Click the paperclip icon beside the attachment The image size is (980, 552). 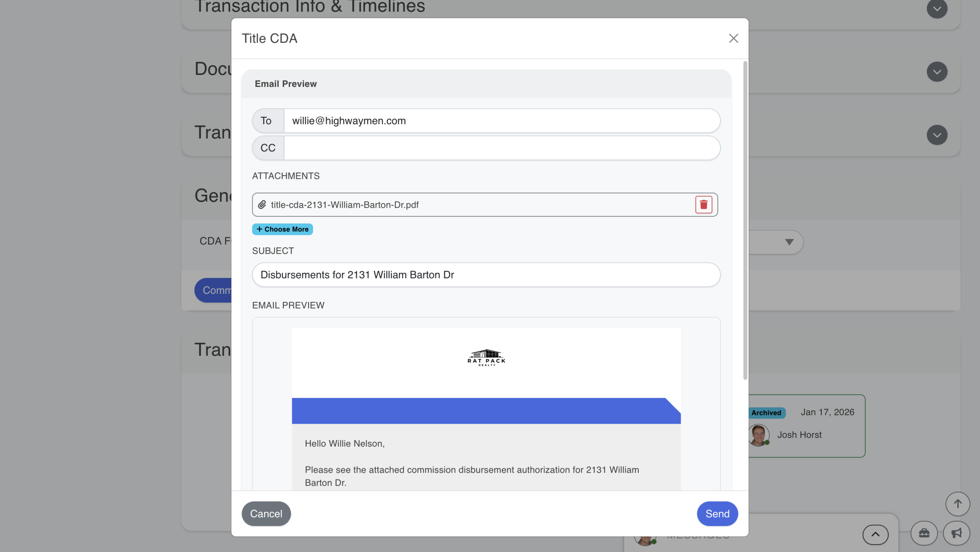[x=262, y=205]
